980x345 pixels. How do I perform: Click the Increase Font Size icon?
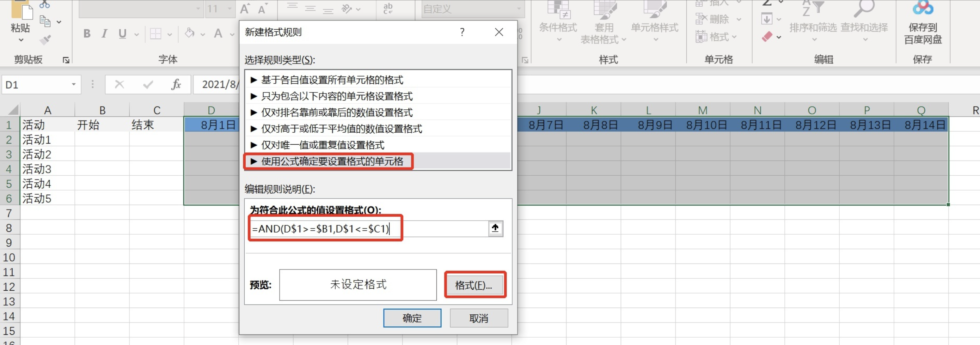point(245,9)
